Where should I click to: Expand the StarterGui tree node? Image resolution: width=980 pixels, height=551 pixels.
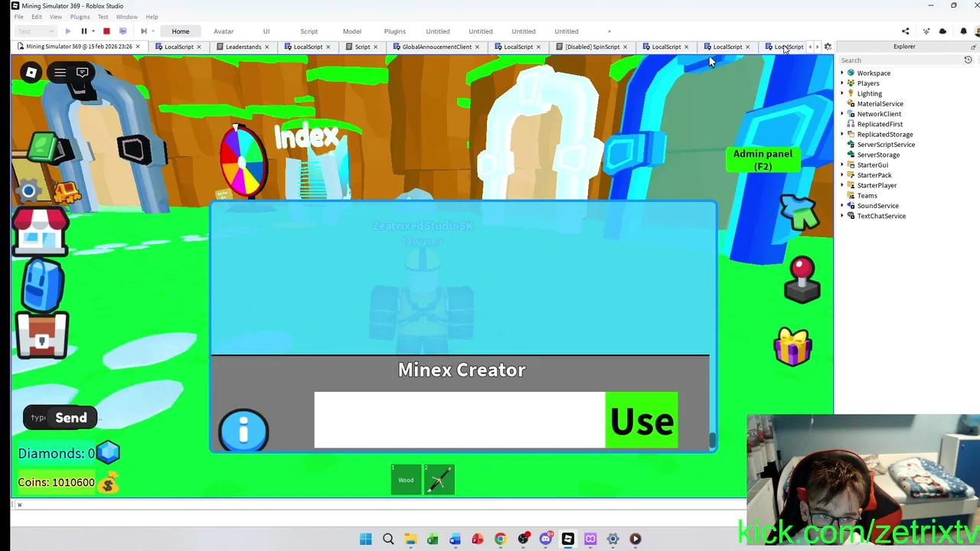click(x=842, y=165)
